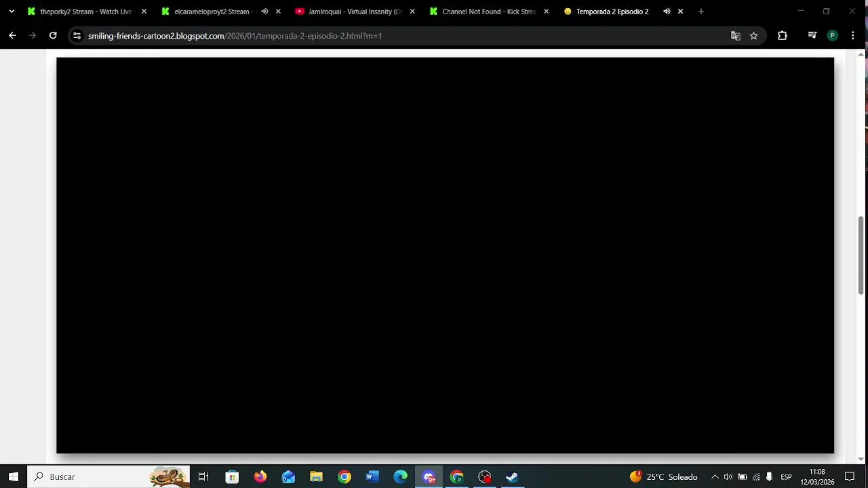
Task: Open Chrome three-dot menu
Action: tap(852, 36)
